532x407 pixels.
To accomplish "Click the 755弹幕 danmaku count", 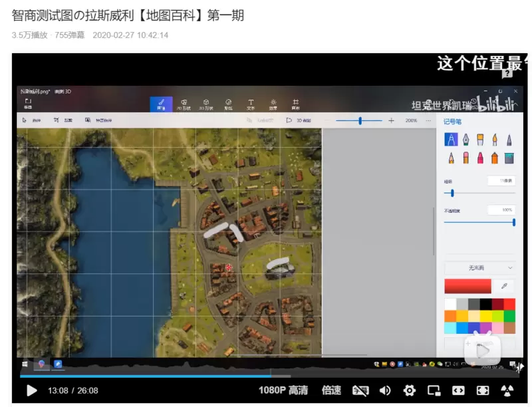I will pos(70,35).
